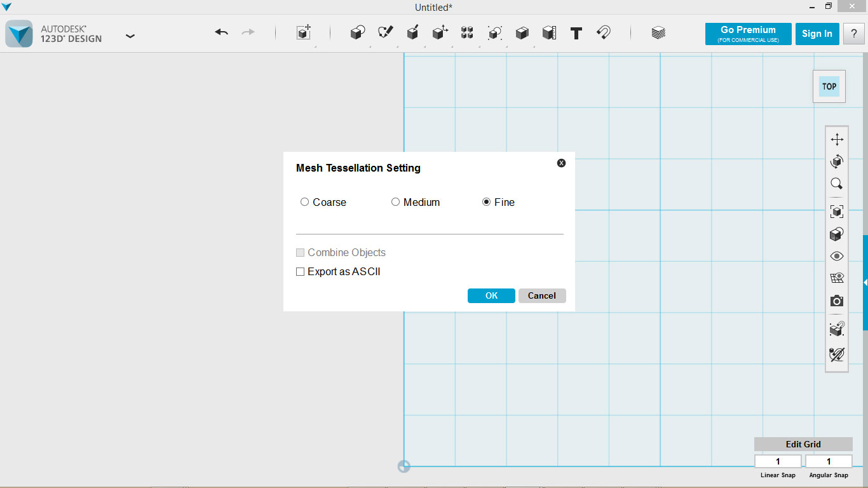Expand the collapsed blue side panel
868x488 pixels.
point(865,282)
